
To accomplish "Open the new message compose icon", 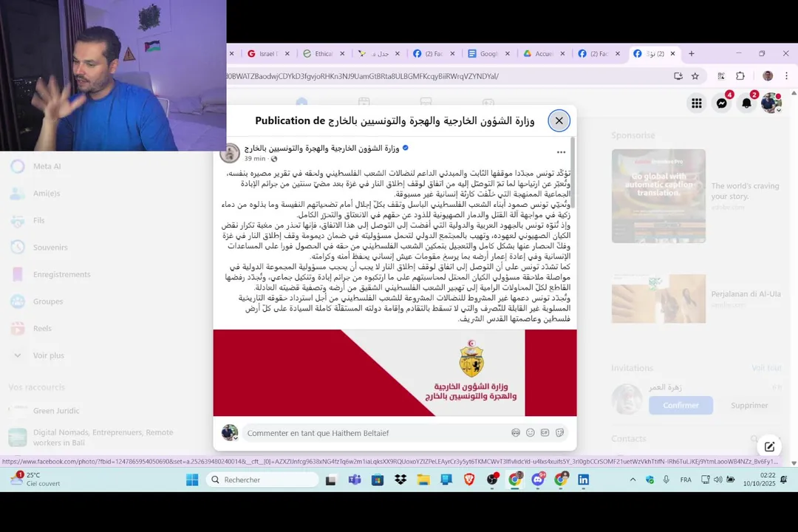I will click(769, 447).
